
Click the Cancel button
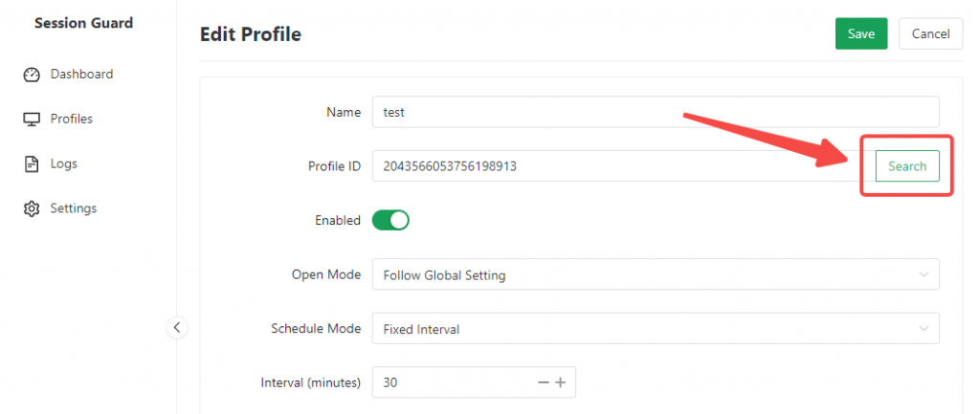930,33
